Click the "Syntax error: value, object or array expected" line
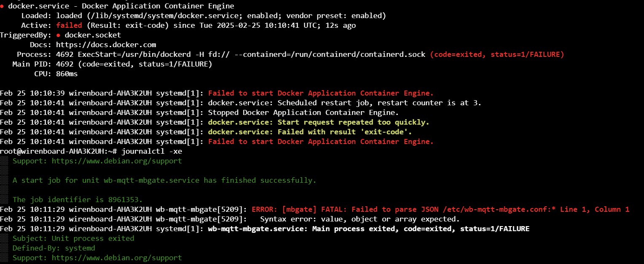Screen dimensions: 644x264 pyautogui.click(x=360, y=219)
